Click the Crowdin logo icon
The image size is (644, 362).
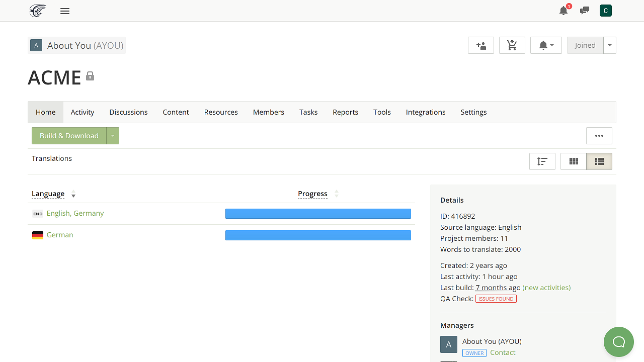click(x=38, y=11)
